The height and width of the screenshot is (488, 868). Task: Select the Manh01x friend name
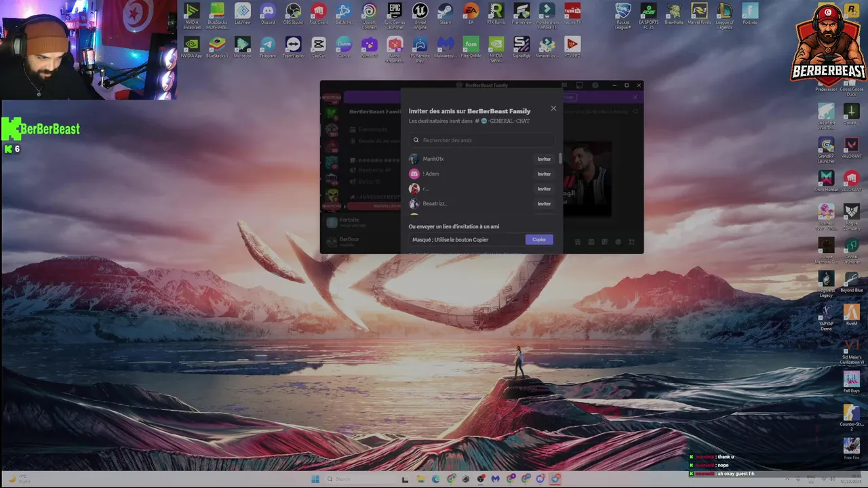coord(433,159)
